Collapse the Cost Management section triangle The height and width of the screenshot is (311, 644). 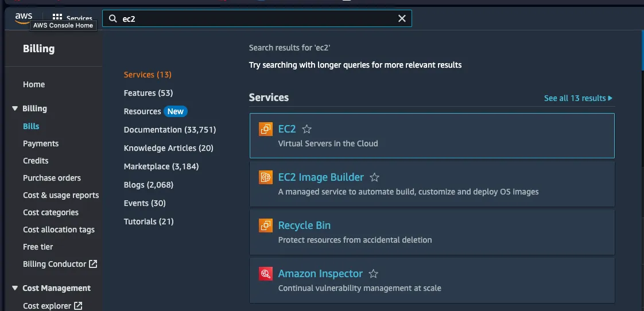tap(15, 288)
